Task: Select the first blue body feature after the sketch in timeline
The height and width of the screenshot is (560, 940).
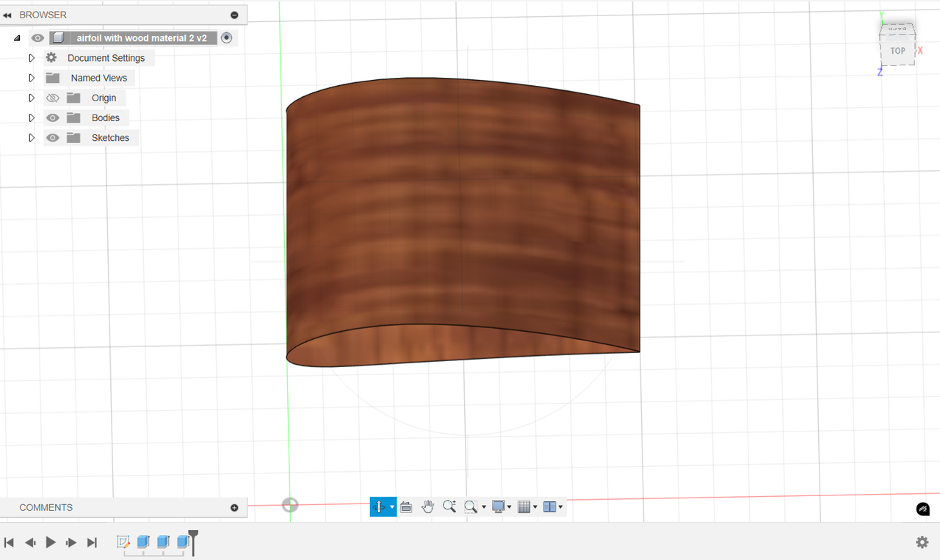Action: click(143, 542)
